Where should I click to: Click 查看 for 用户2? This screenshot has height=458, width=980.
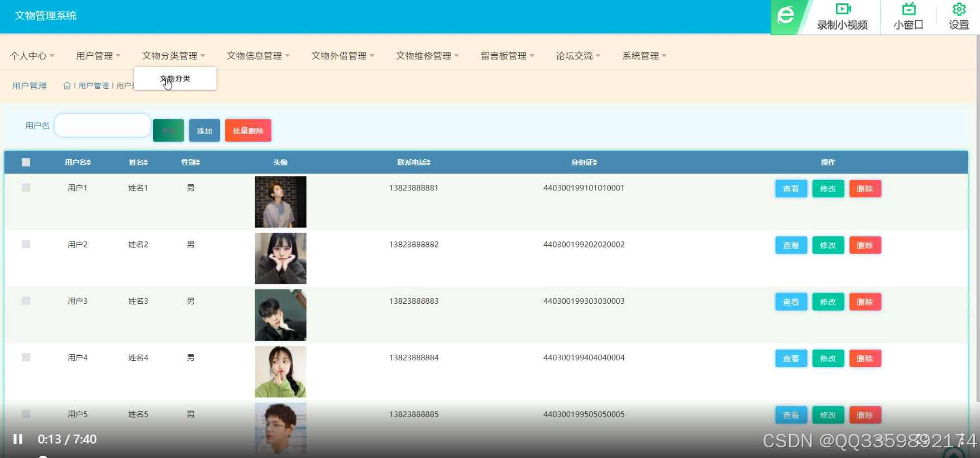click(791, 245)
